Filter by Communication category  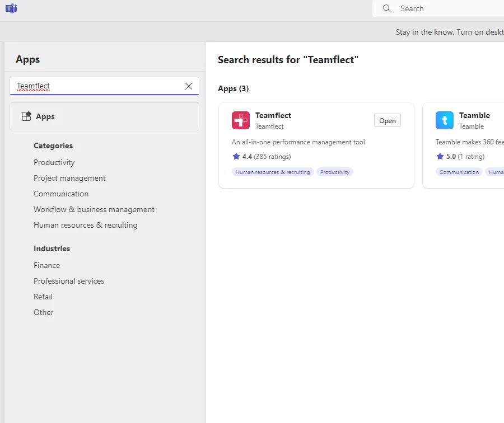click(x=61, y=194)
